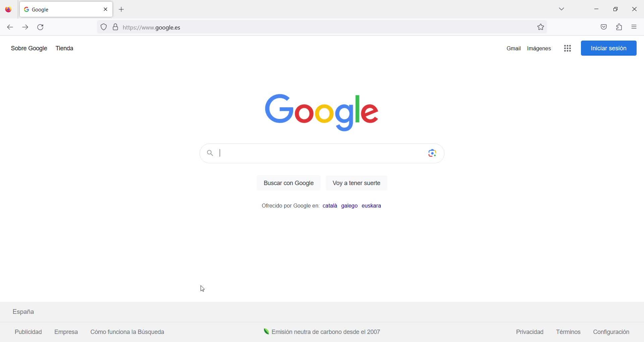Click the Voy a tener suerte button

[x=357, y=183]
